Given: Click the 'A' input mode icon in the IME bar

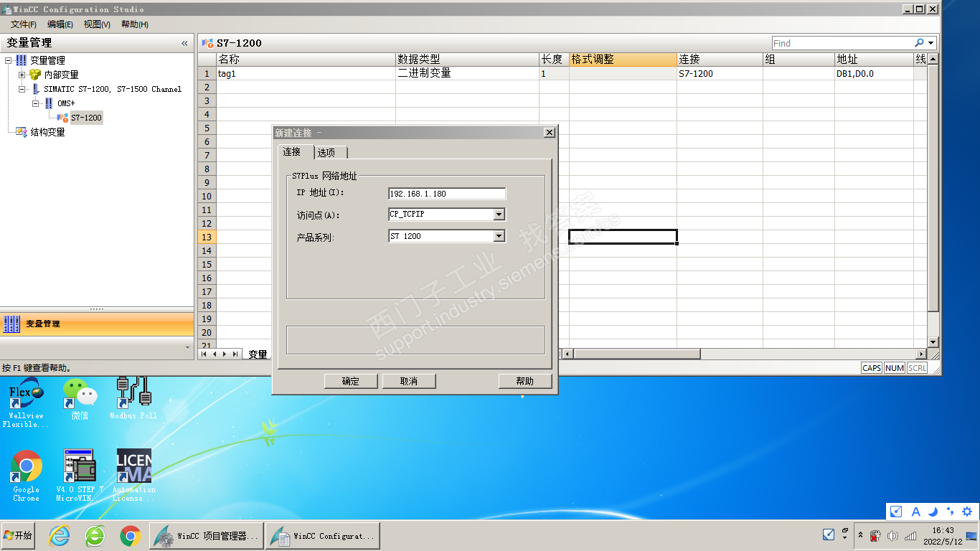Looking at the screenshot, I should point(915,512).
